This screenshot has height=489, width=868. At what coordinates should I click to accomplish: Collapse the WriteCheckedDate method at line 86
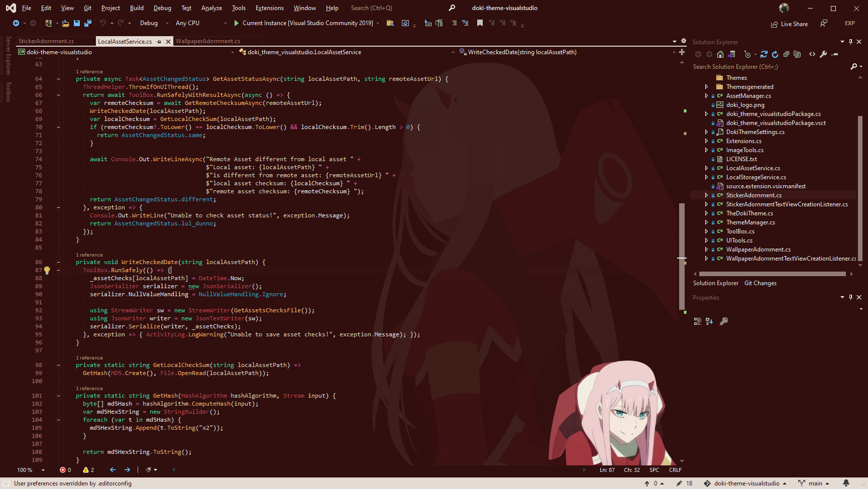59,262
